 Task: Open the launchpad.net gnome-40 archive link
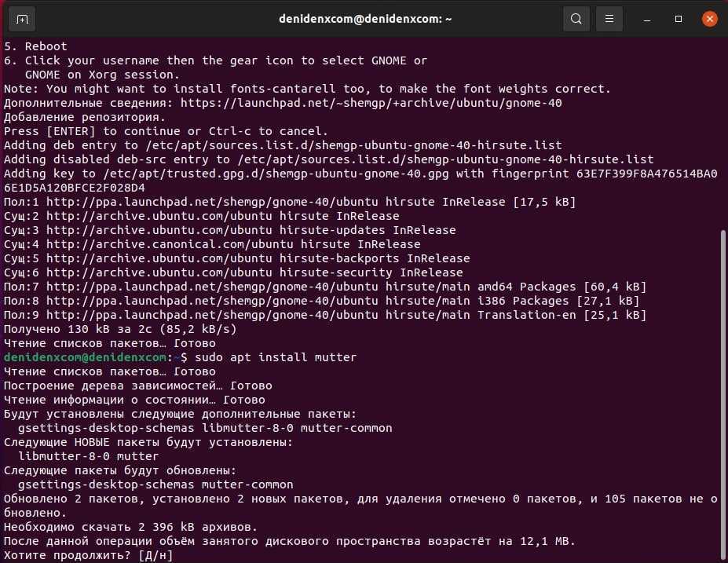(371, 103)
